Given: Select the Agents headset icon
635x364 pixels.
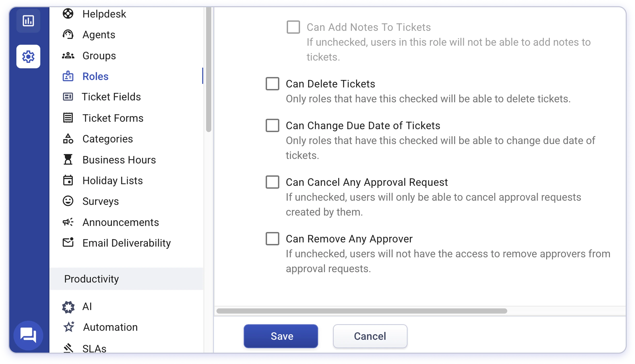Looking at the screenshot, I should point(68,35).
